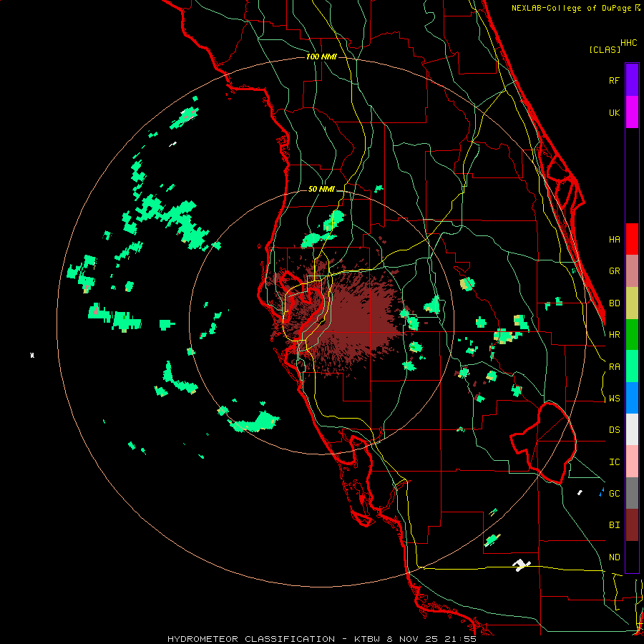Click the "KTBW" station identifier

[x=367, y=639]
